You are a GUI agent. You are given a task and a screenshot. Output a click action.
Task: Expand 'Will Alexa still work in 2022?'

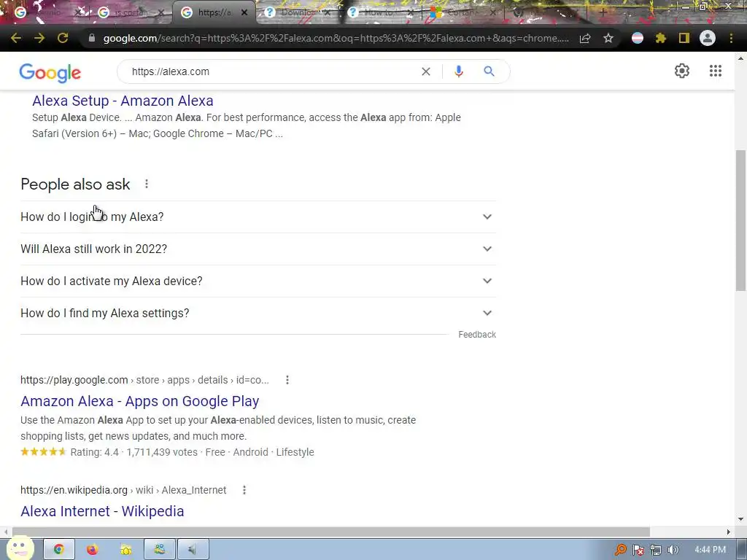point(258,249)
